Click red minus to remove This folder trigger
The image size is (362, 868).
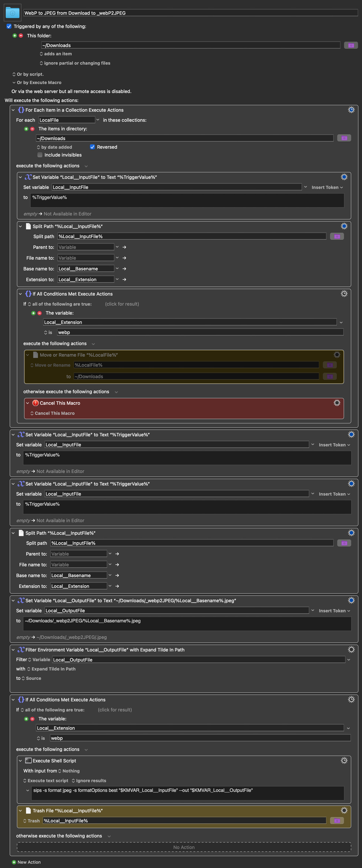21,36
